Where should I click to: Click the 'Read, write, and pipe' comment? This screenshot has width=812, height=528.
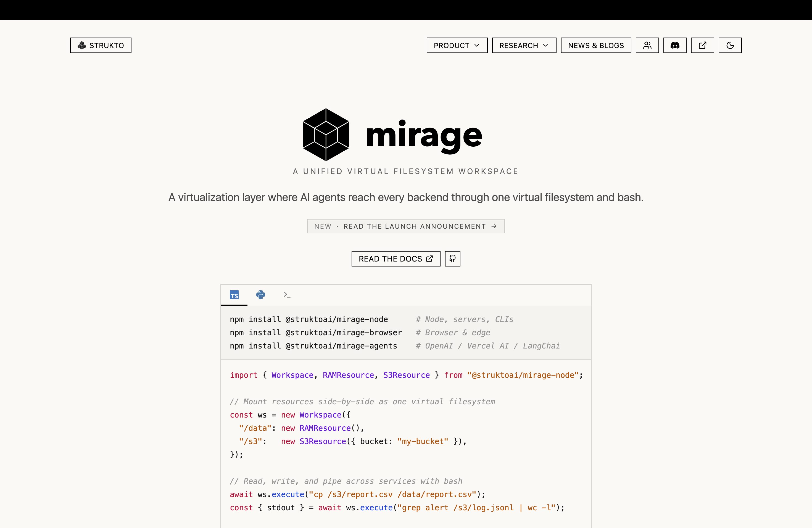(346, 481)
